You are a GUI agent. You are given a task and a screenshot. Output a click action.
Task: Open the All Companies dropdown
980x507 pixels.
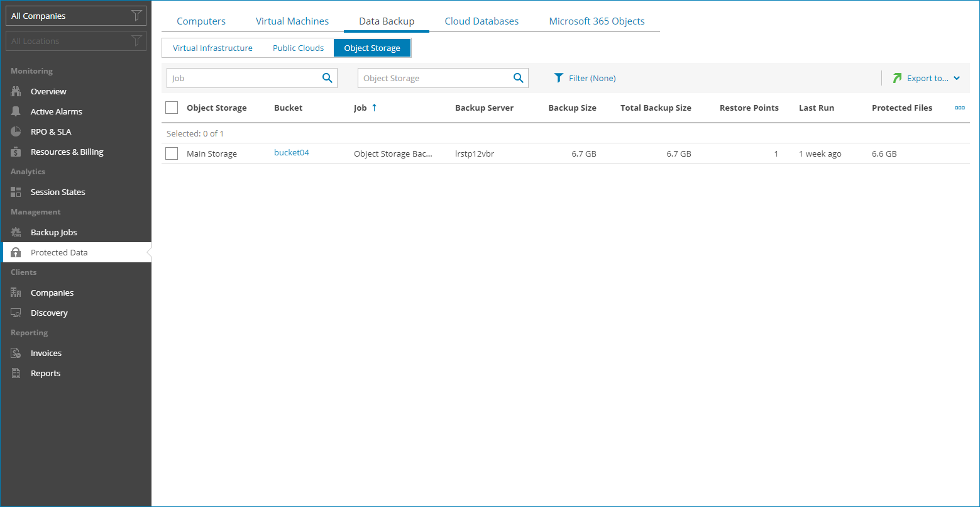pos(75,15)
